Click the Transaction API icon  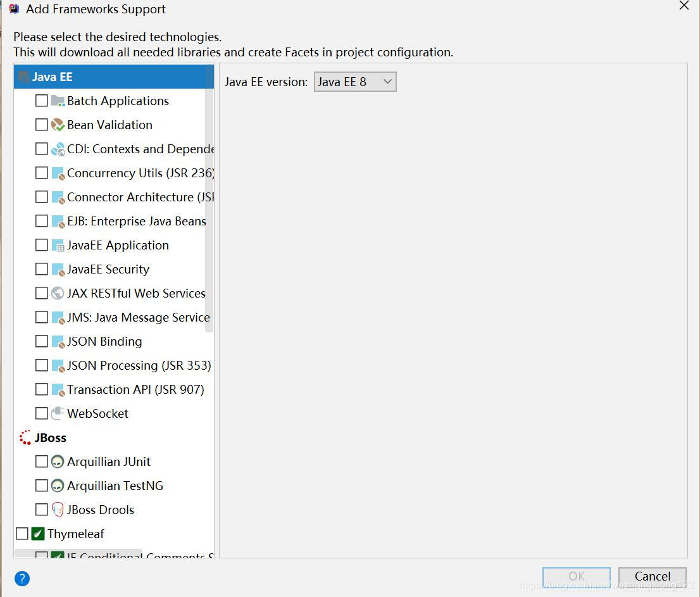58,390
